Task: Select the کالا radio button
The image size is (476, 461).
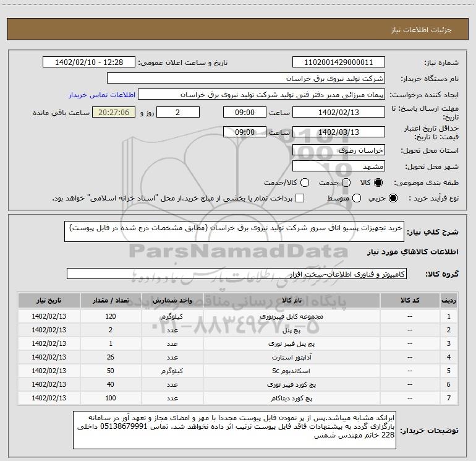Action: point(378,183)
